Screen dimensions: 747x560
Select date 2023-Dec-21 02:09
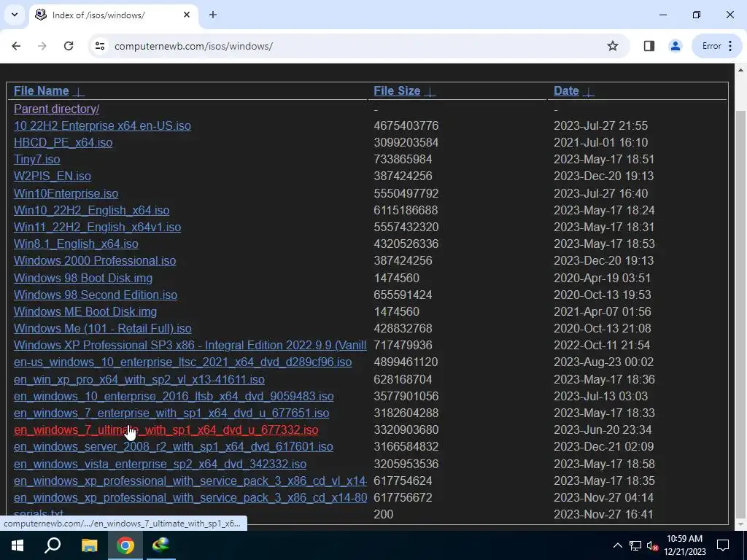603,447
